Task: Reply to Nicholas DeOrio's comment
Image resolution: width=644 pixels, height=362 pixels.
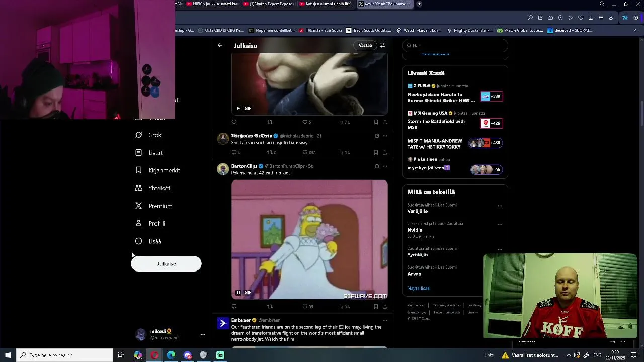Action: [x=236, y=152]
